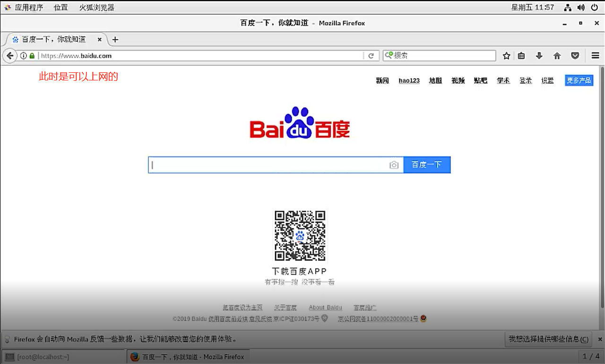
Task: Open the 百度推广 footer link
Action: 365,307
